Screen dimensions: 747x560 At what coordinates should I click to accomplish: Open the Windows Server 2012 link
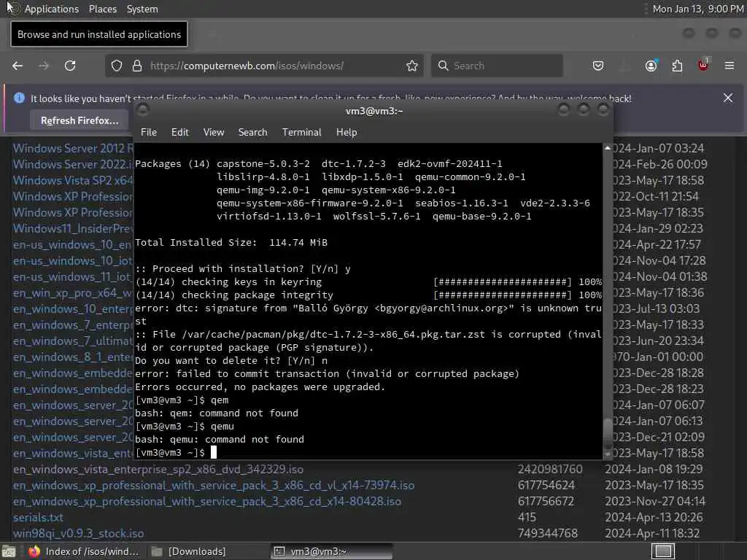73,148
